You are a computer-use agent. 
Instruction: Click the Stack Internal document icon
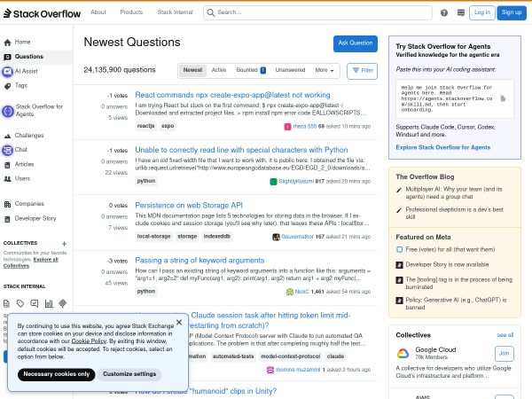6,303
